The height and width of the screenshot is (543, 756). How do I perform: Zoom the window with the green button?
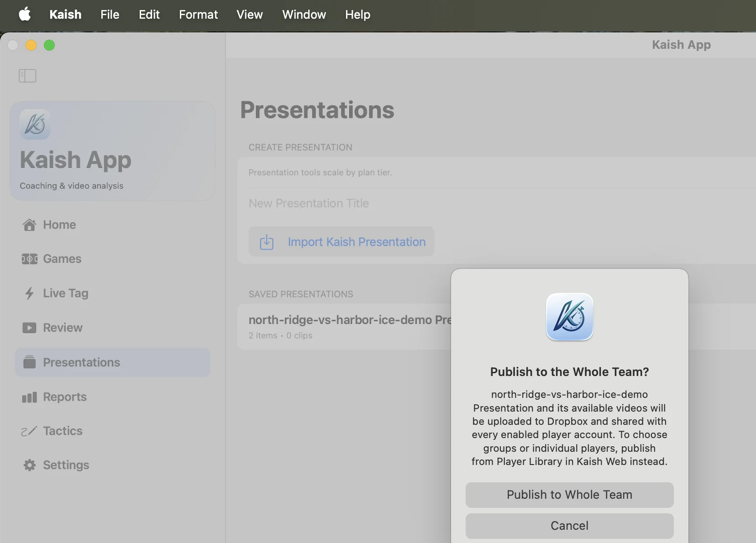pyautogui.click(x=49, y=45)
